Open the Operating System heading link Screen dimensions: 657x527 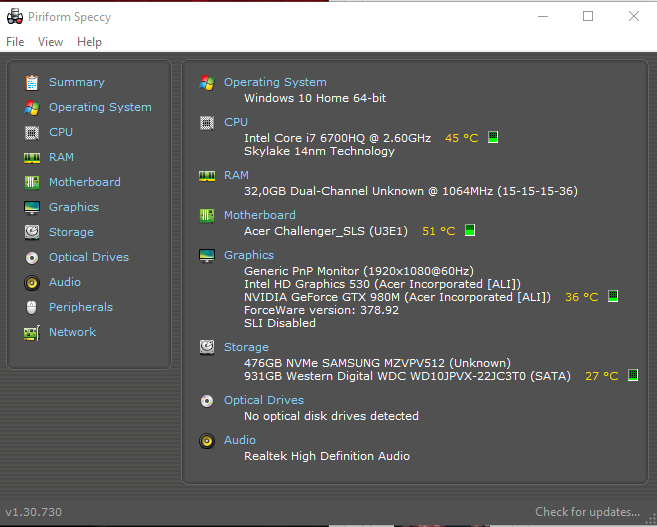(x=275, y=82)
